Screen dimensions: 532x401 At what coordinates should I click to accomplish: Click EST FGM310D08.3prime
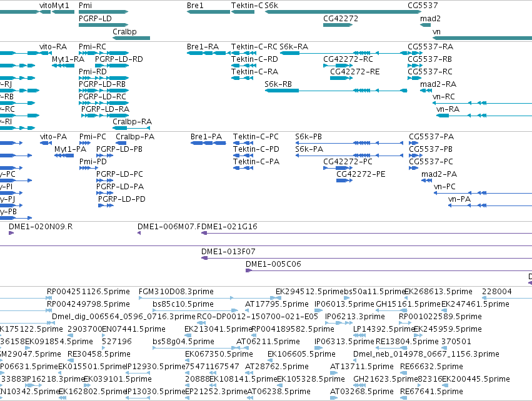click(176, 292)
